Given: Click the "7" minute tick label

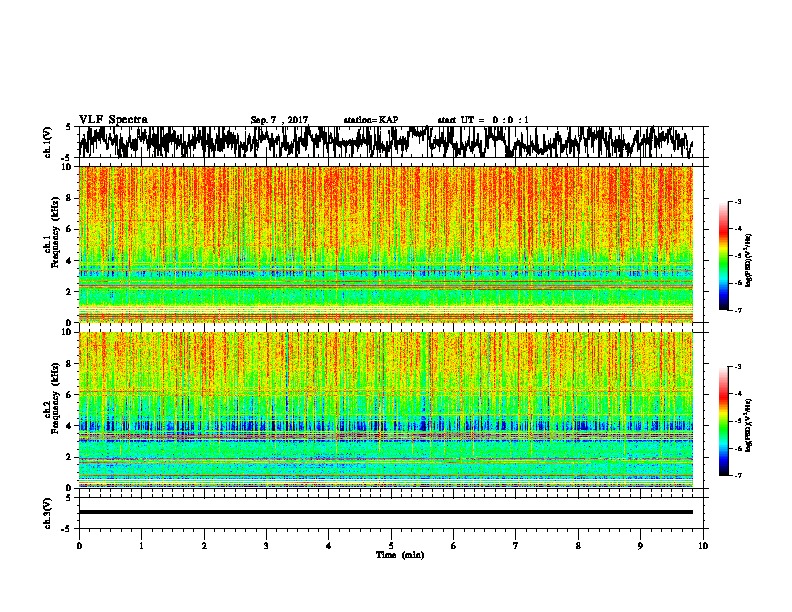Looking at the screenshot, I should [x=516, y=546].
